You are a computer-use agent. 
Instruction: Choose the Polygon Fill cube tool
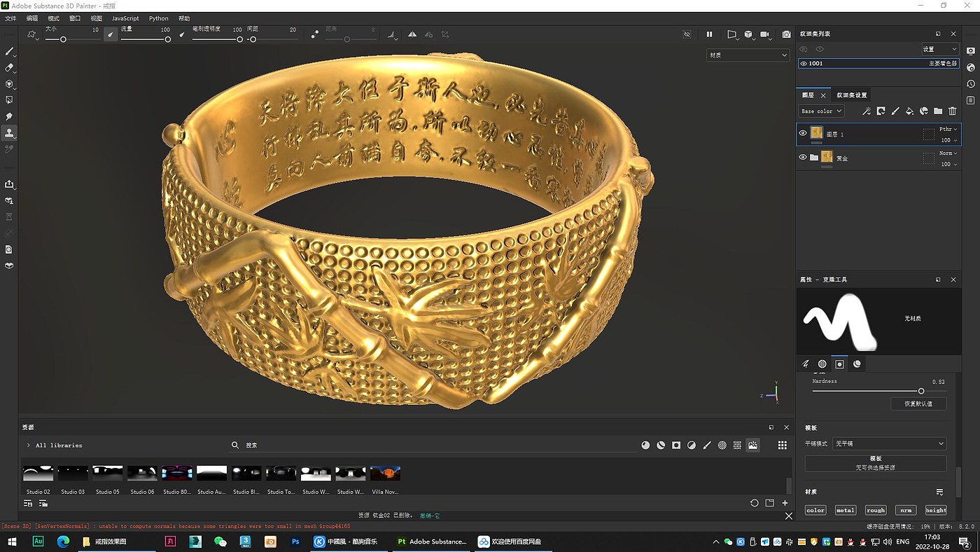(9, 84)
